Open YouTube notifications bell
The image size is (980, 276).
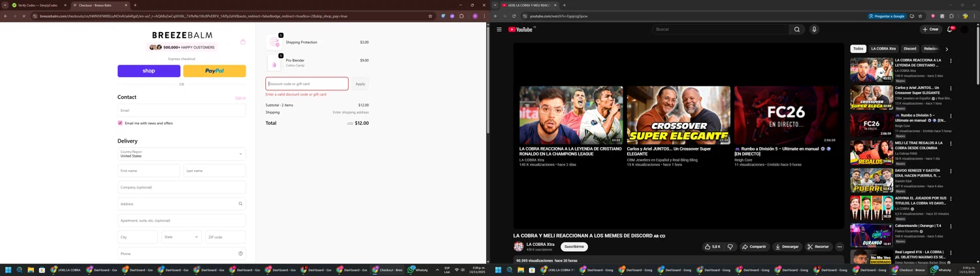click(x=950, y=29)
